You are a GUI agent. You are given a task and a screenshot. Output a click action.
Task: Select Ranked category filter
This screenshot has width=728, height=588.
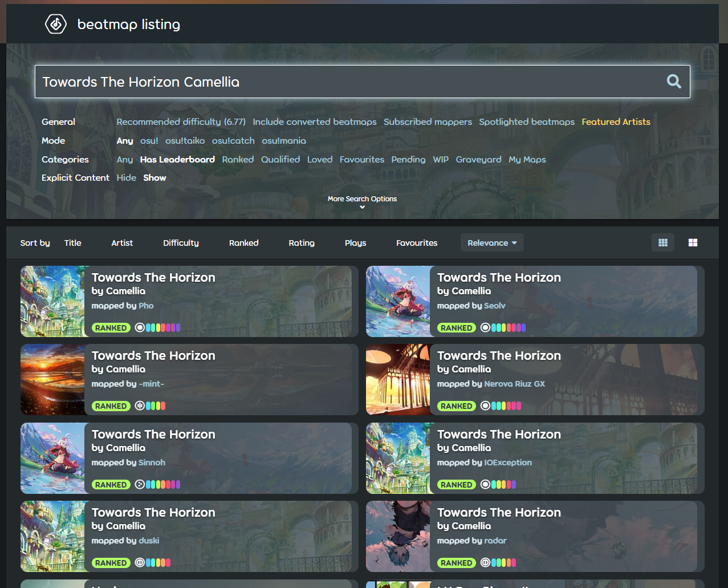coord(238,159)
